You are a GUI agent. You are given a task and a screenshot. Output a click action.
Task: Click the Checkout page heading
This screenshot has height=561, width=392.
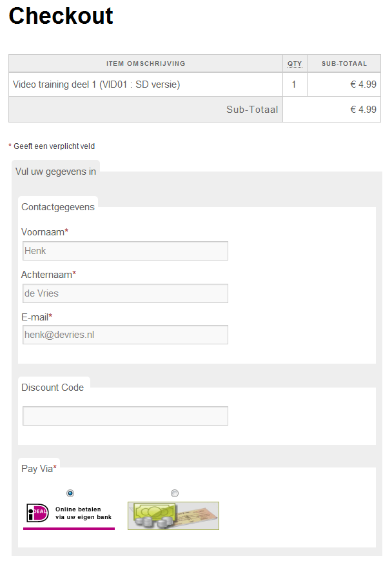click(x=61, y=16)
